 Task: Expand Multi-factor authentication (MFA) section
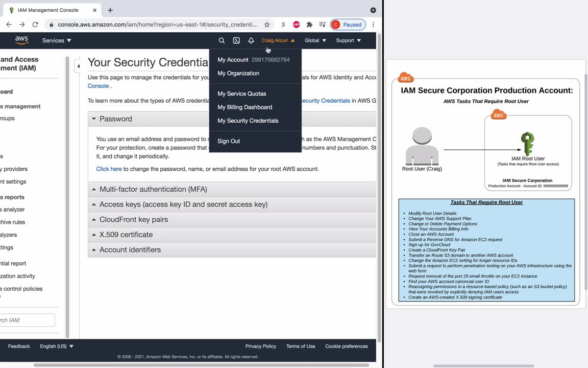click(x=232, y=189)
